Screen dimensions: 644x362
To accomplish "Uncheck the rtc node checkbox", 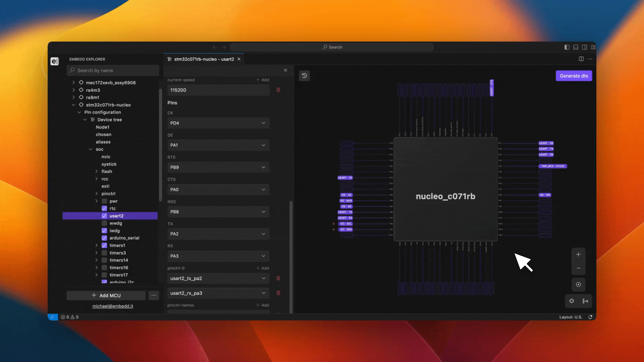I will coord(104,208).
